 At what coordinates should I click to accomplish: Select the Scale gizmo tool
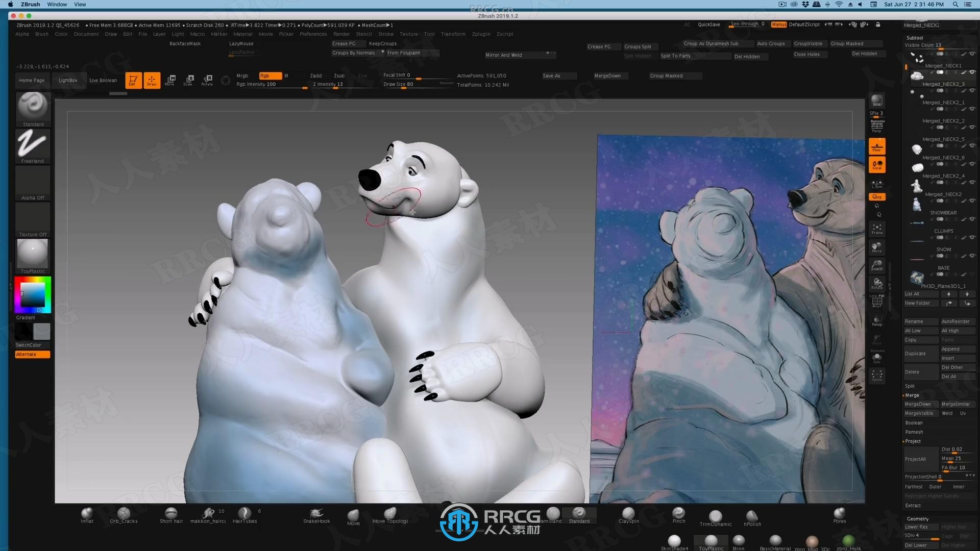coord(189,80)
